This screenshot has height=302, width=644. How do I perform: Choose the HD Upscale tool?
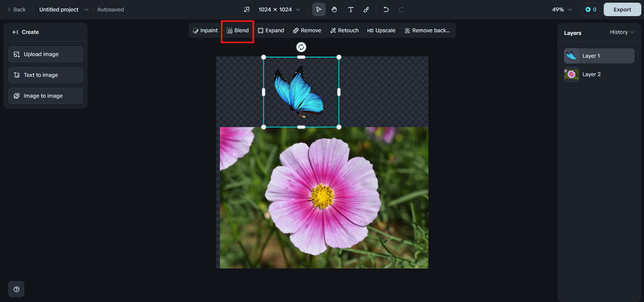(x=381, y=30)
